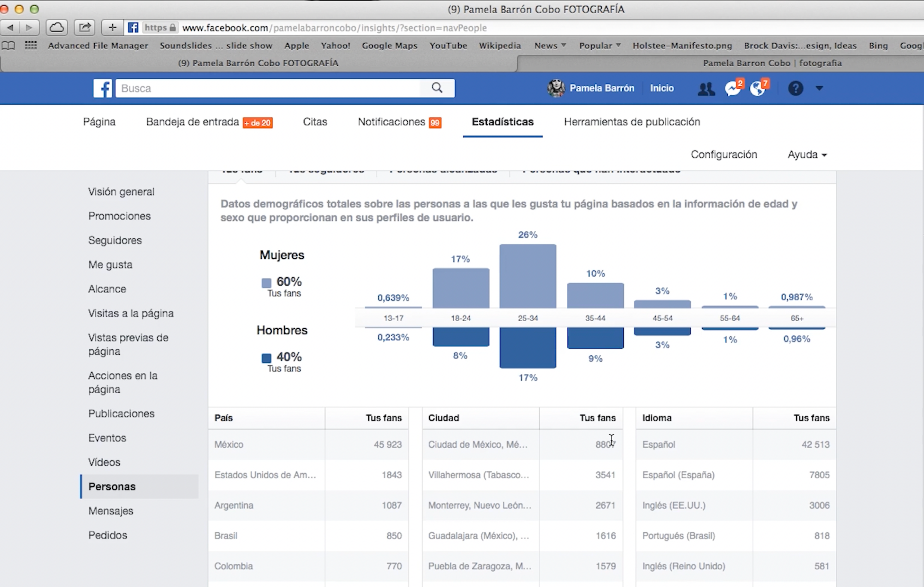Expand the Ayuda dropdown
The height and width of the screenshot is (587, 924).
pyautogui.click(x=807, y=155)
